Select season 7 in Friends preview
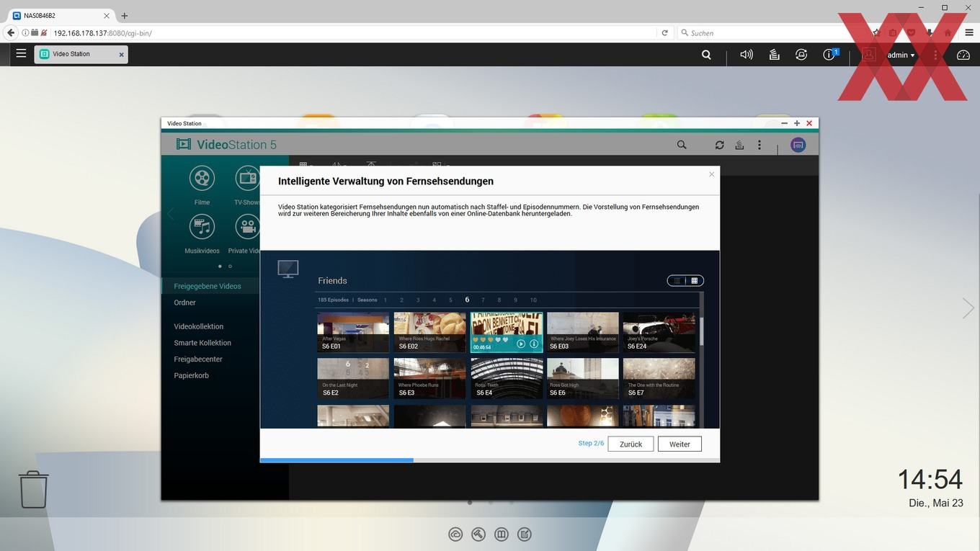Image resolution: width=980 pixels, height=551 pixels. [483, 300]
